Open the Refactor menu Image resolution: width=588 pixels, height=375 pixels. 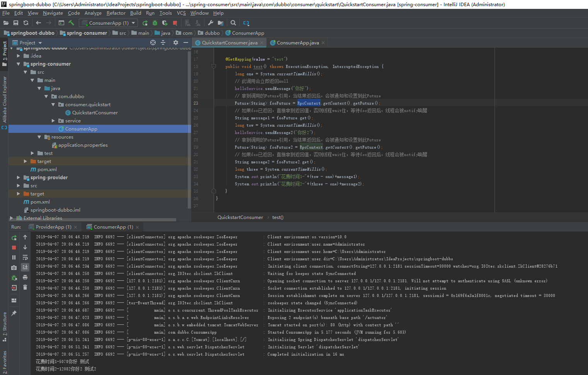click(x=116, y=13)
